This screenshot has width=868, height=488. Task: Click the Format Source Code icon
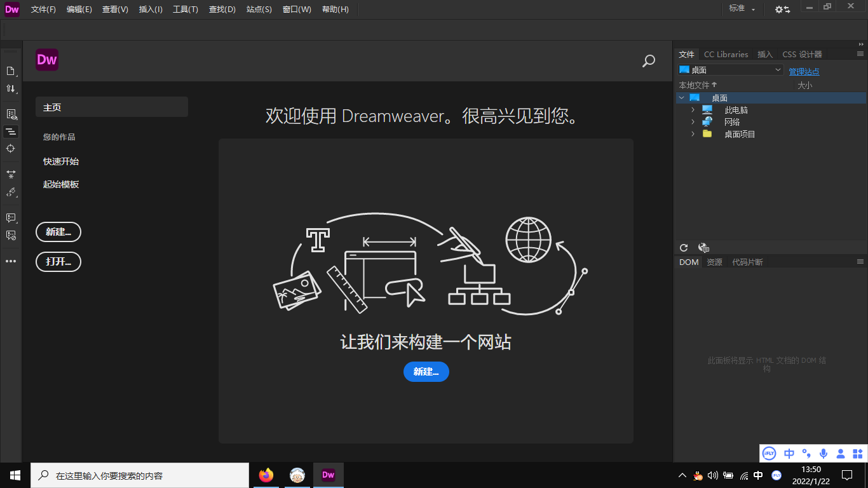point(10,192)
